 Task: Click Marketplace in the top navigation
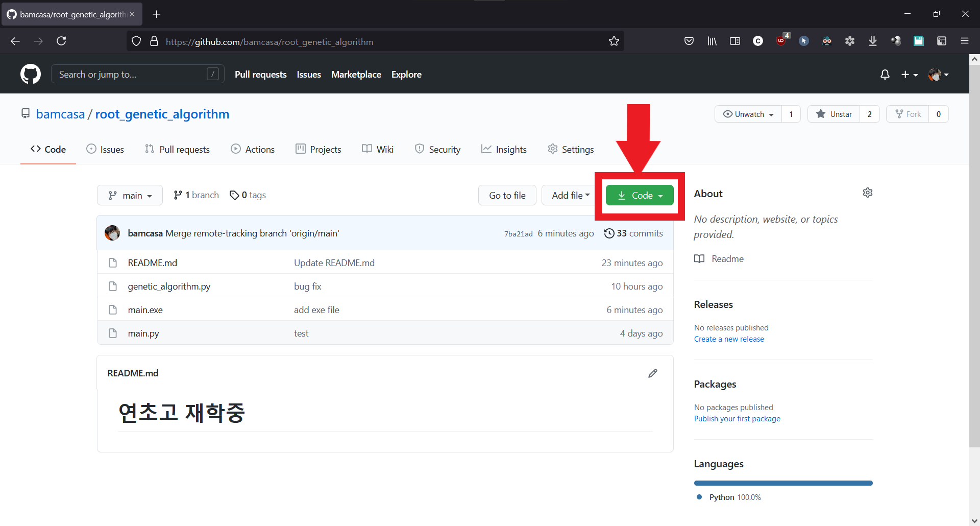(356, 75)
